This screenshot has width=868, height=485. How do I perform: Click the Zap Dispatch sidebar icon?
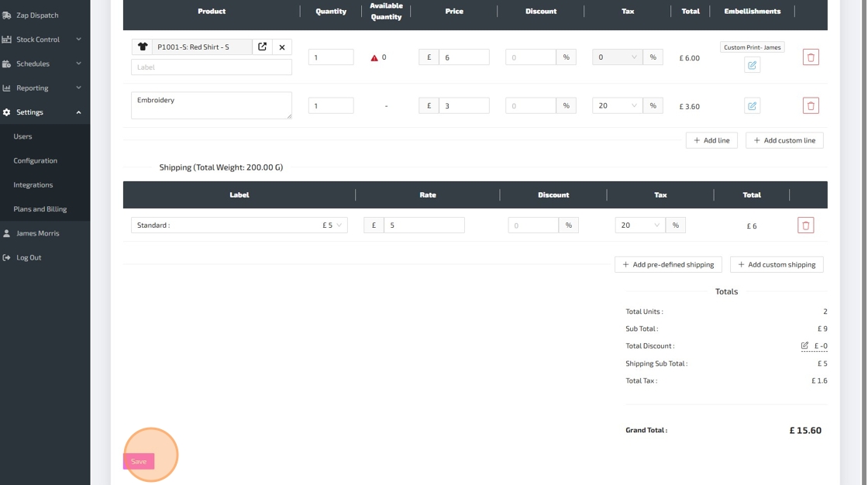click(7, 15)
